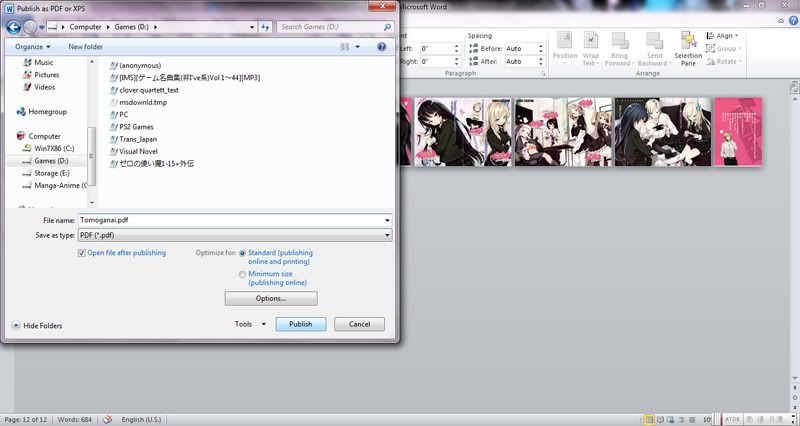Screen dimensions: 800x426
Task: Click the proofing errors icon in status bar
Action: [107, 419]
